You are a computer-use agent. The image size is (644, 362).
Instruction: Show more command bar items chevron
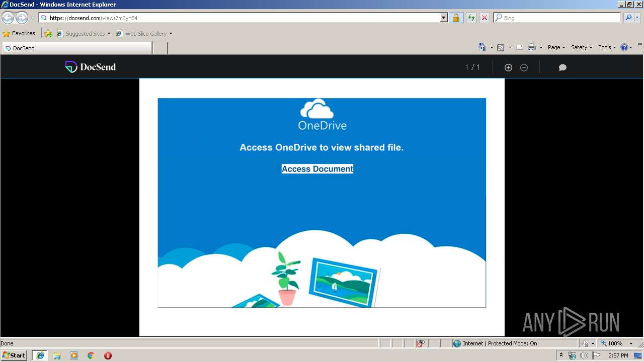[640, 45]
